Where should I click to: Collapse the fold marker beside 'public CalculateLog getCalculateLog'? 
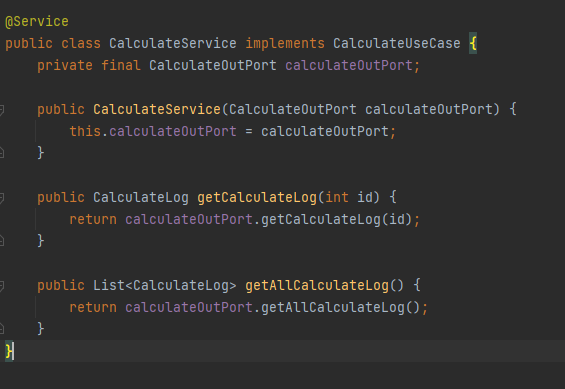click(x=2, y=197)
